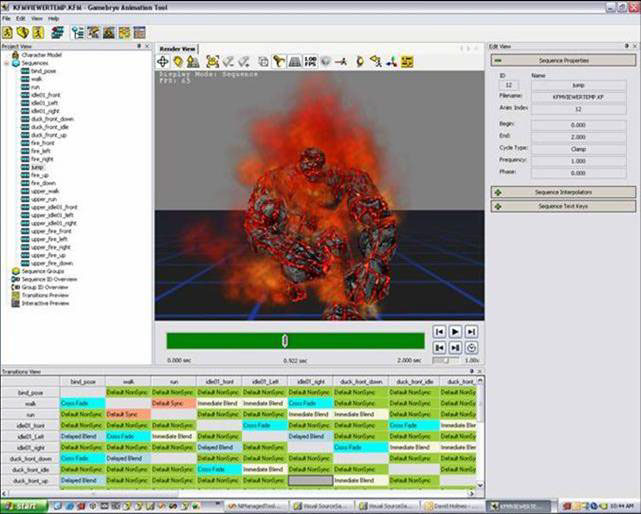Select the four-arrow move tool in Render View toolbar
This screenshot has width=641, height=514.
coord(163,62)
